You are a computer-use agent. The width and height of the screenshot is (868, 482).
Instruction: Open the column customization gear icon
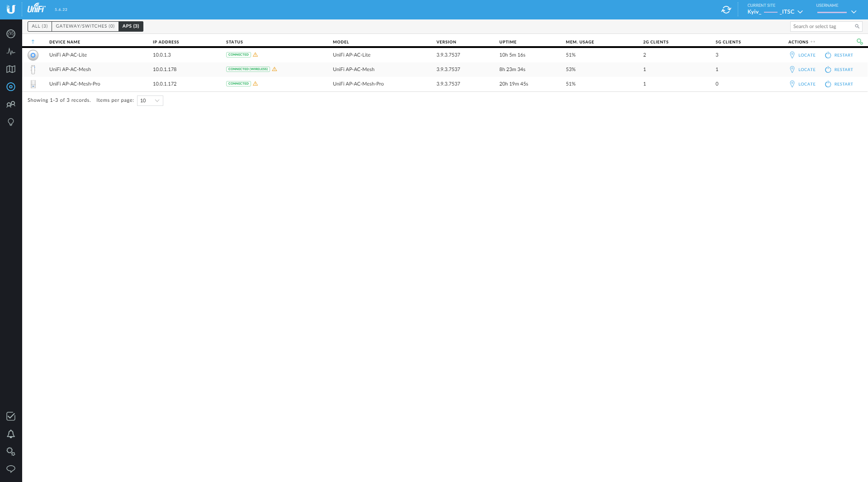pos(859,42)
